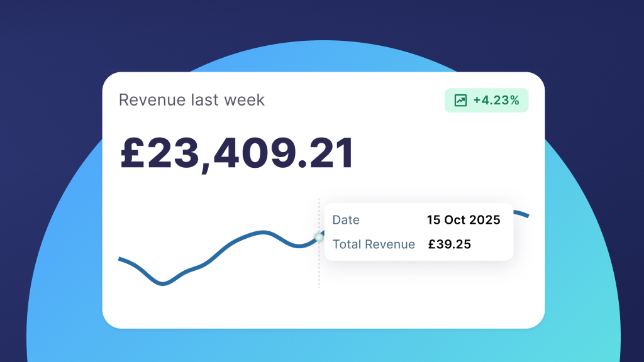Image resolution: width=644 pixels, height=362 pixels.
Task: Select the '15 Oct 2025' date value
Action: 464,220
